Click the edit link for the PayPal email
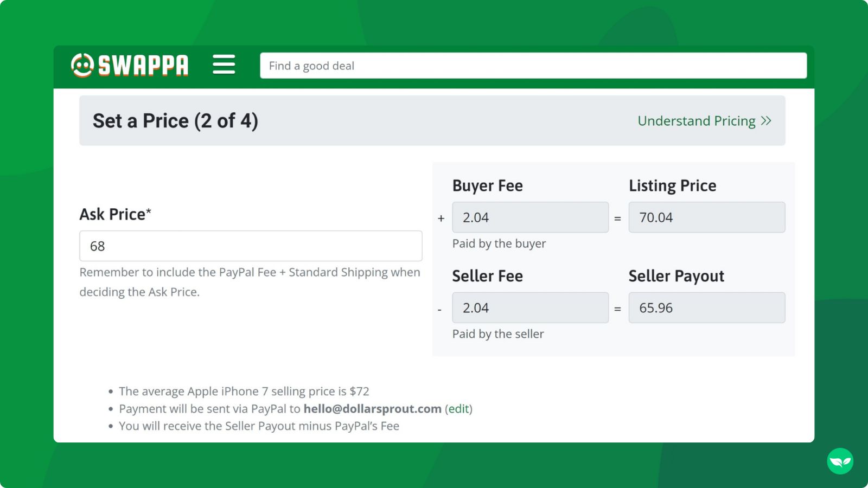Screen dimensions: 868x488 pyautogui.click(x=457, y=409)
